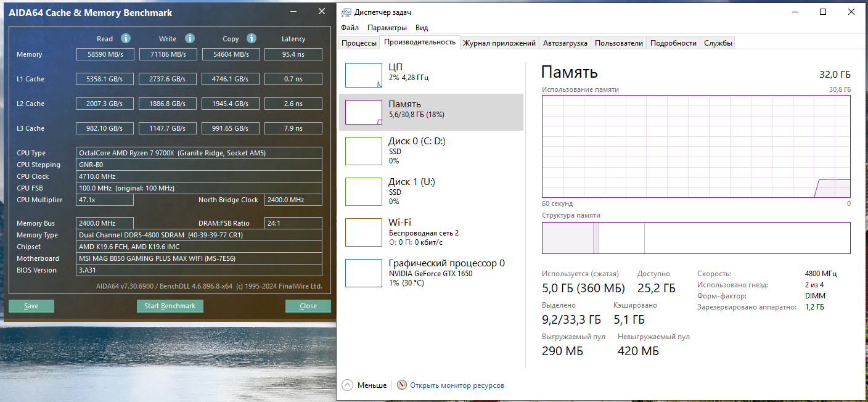Viewport: 868px width, 402px height.
Task: Click the Доступно value 25,2 ГБ
Action: (x=656, y=288)
